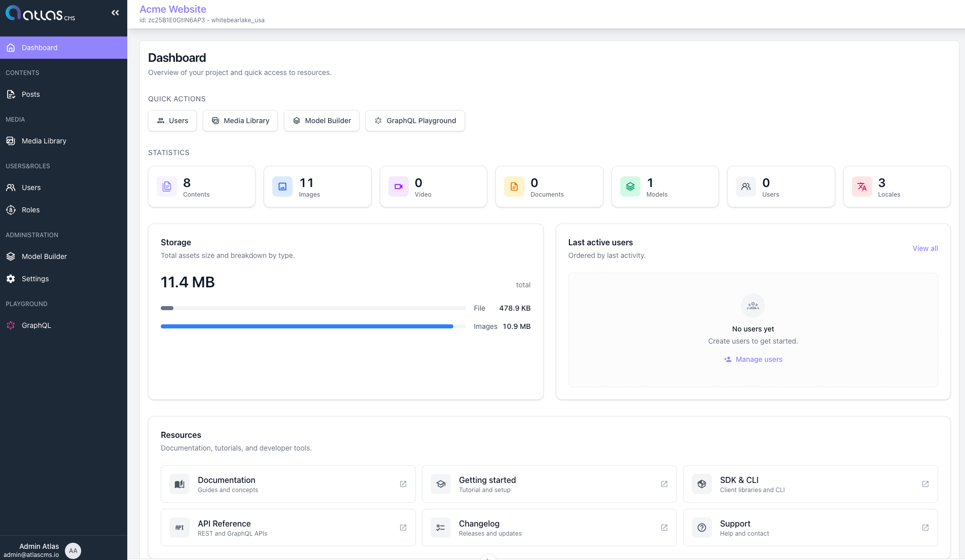Select the Settings gear in the sidebar
Image resolution: width=965 pixels, height=560 pixels.
point(11,278)
